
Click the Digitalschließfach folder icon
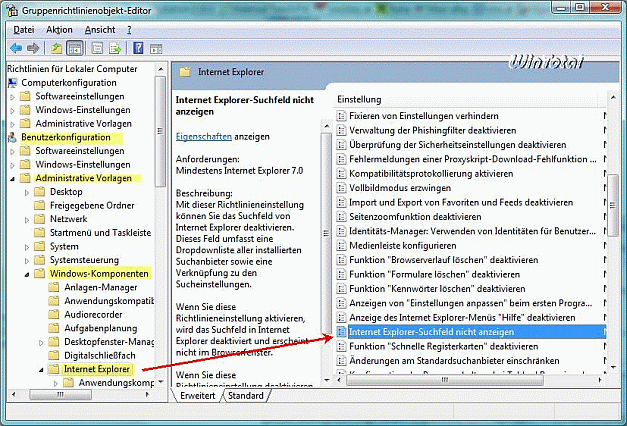(x=54, y=355)
